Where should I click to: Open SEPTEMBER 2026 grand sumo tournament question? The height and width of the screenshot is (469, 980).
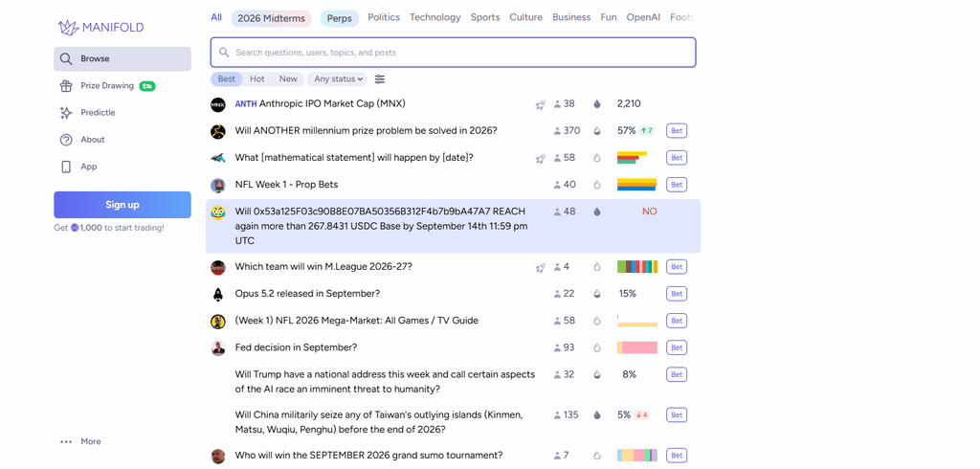pos(368,455)
